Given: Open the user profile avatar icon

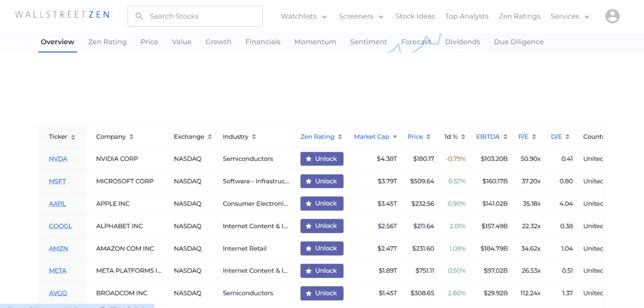Looking at the screenshot, I should click(613, 16).
